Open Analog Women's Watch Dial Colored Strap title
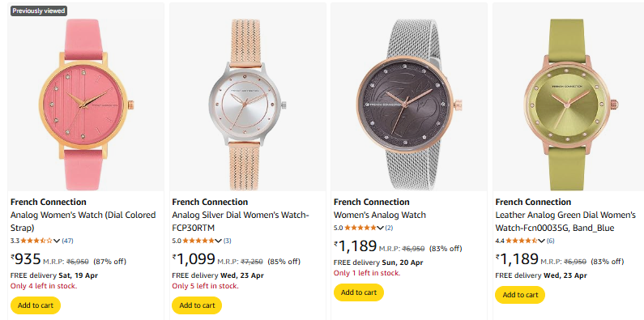Image resolution: width=644 pixels, height=320 pixels. (83, 221)
